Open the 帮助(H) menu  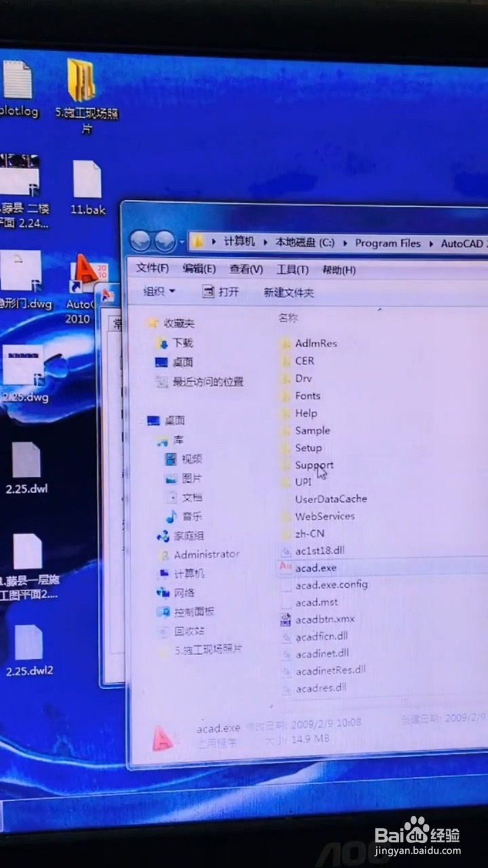point(339,270)
